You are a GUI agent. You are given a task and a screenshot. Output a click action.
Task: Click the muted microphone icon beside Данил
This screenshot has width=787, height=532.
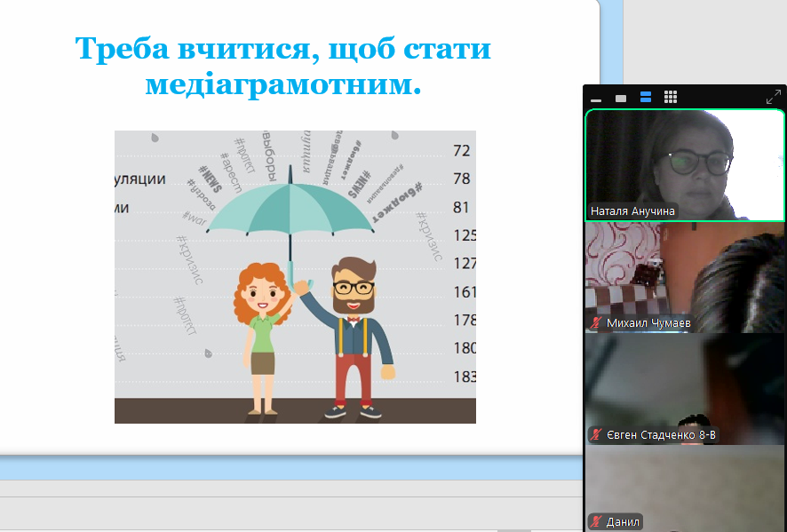click(596, 522)
